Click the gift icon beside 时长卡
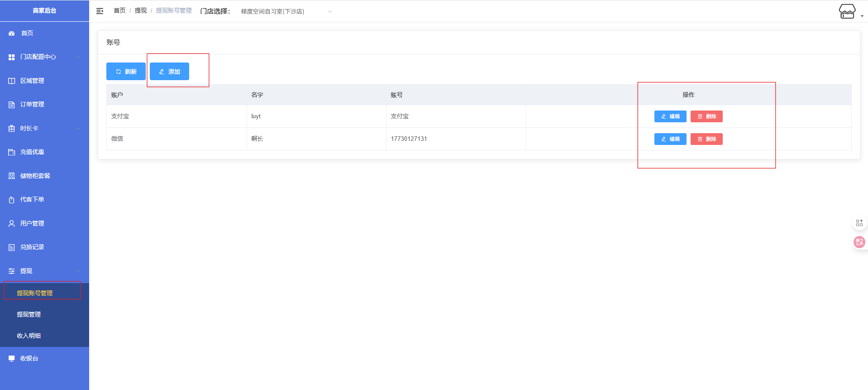The width and height of the screenshot is (868, 390). pos(12,129)
